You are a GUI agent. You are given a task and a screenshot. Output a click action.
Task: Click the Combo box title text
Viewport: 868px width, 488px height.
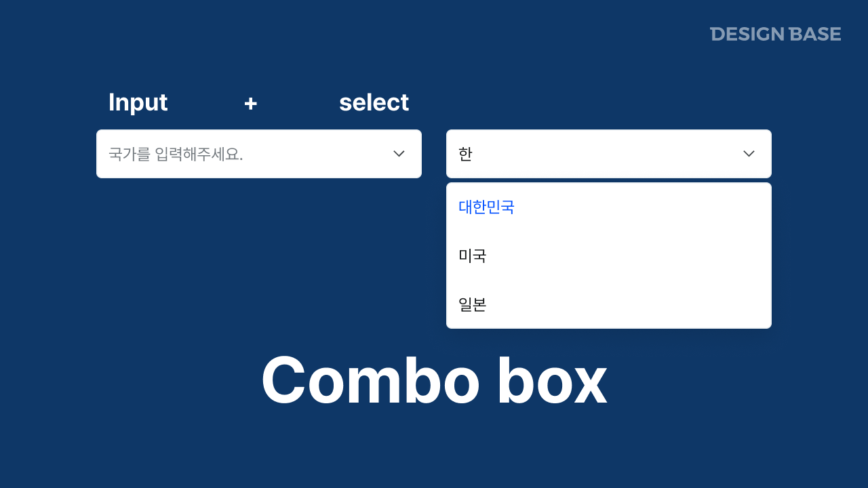434,380
